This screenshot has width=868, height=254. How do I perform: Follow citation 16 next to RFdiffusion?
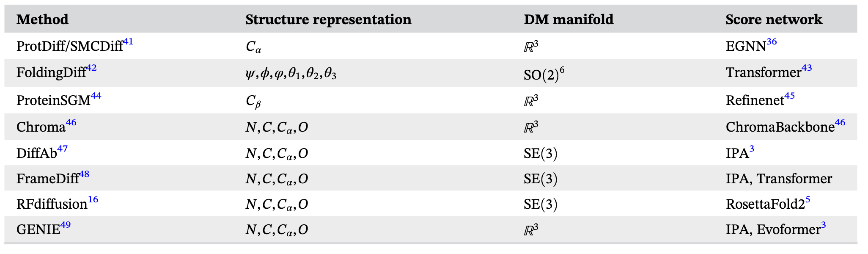point(93,200)
